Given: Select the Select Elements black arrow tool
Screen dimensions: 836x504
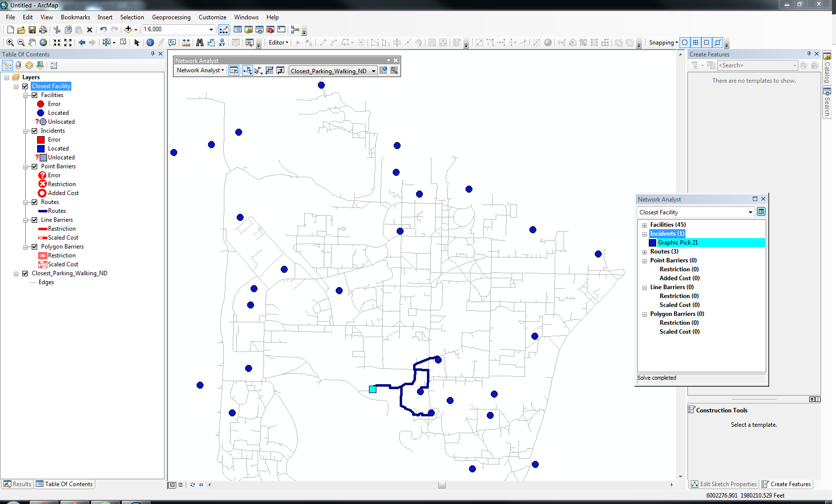Looking at the screenshot, I should point(137,43).
